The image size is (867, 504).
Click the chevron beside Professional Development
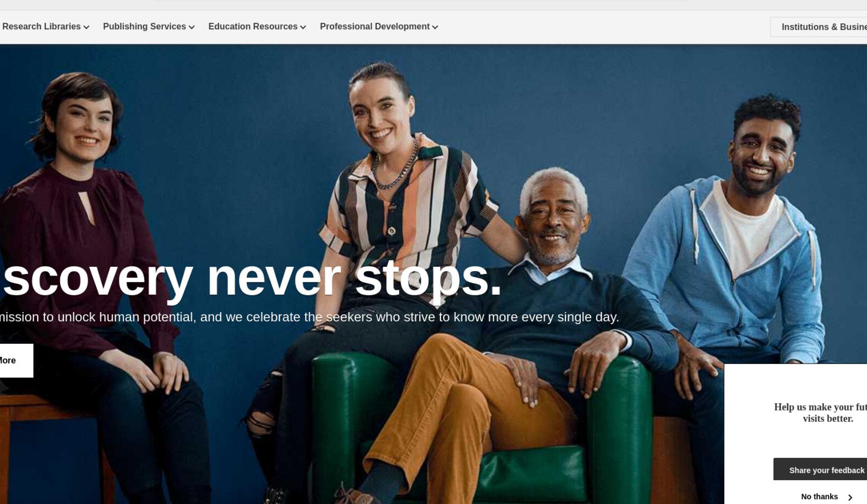coord(435,28)
